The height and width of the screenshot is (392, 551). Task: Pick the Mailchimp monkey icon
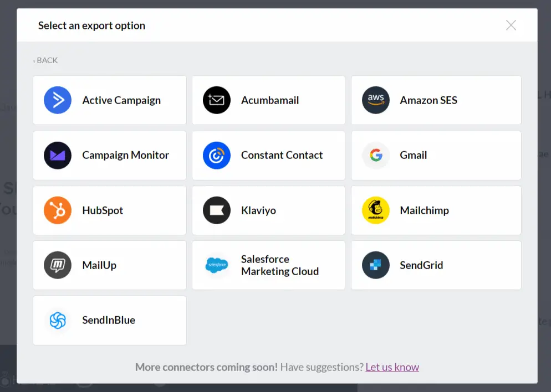[x=376, y=210]
